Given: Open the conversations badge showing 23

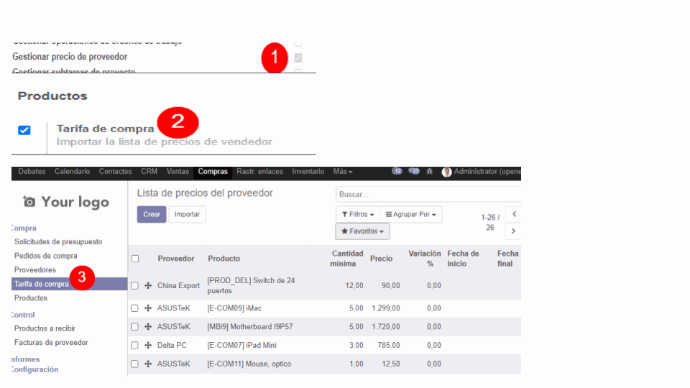Looking at the screenshot, I should pos(414,172).
